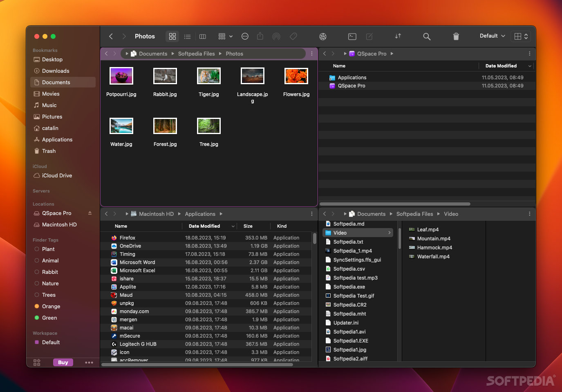Image resolution: width=562 pixels, height=392 pixels.
Task: Click the AirDrop icon in toolbar
Action: click(276, 36)
